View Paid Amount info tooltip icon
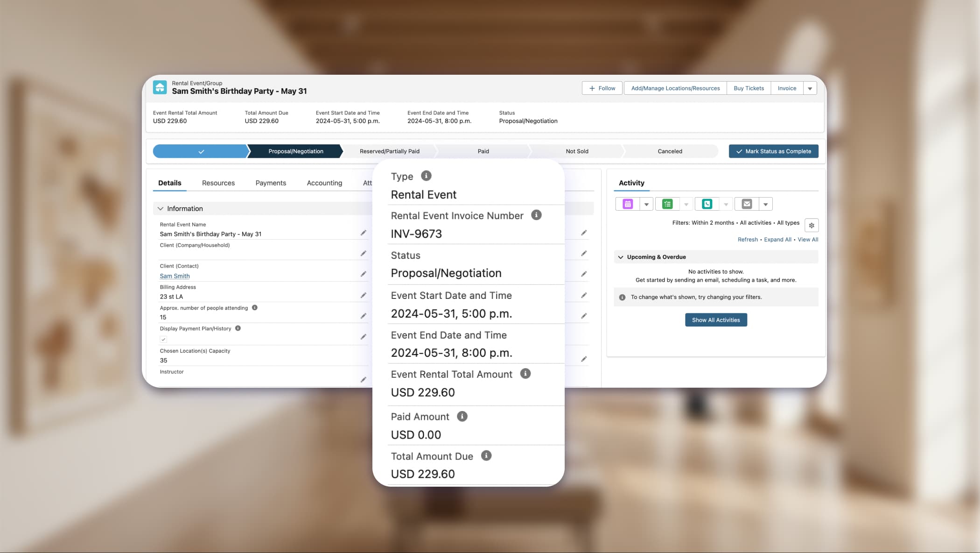Screen dimensions: 980x553 (461, 416)
